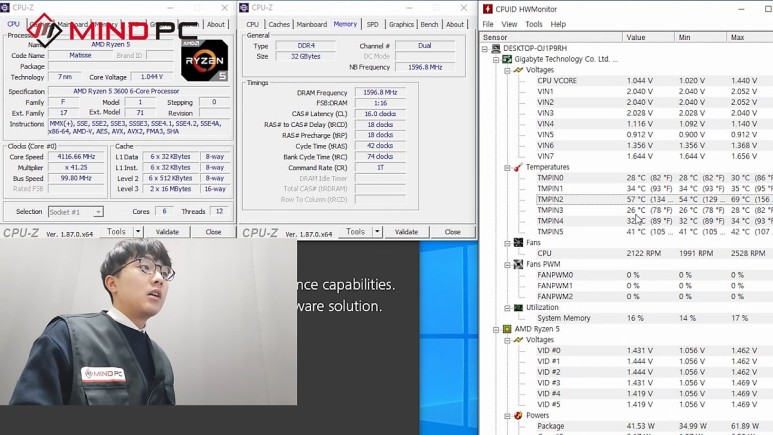Click the computer icon next to DESKTOP-OJ1P9RH
The image size is (773, 435).
pos(495,48)
